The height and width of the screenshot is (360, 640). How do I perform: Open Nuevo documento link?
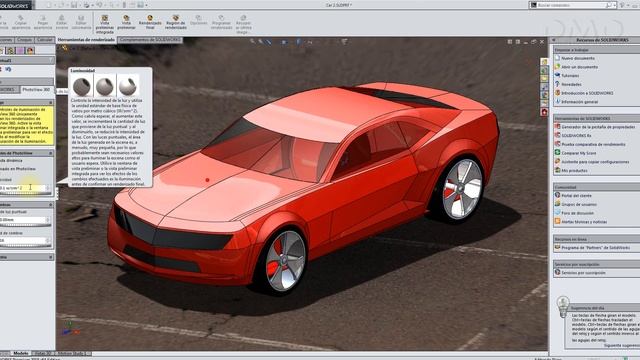tap(578, 58)
